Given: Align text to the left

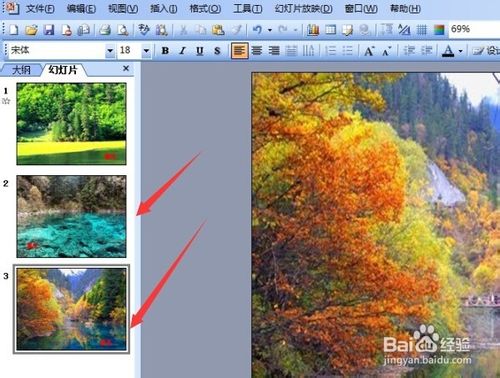Looking at the screenshot, I should pos(240,51).
